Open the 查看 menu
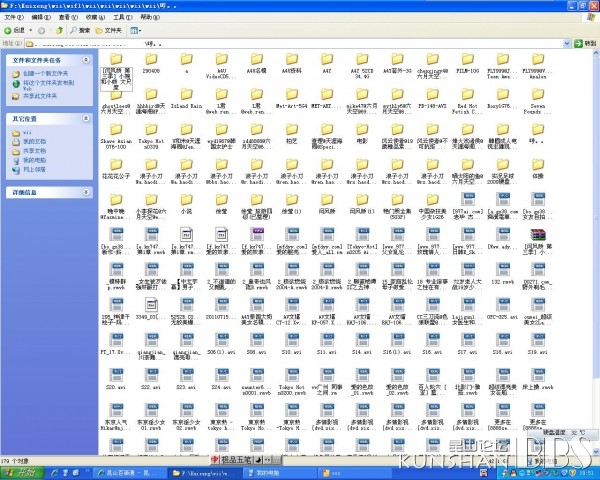This screenshot has height=480, width=600. (68, 17)
